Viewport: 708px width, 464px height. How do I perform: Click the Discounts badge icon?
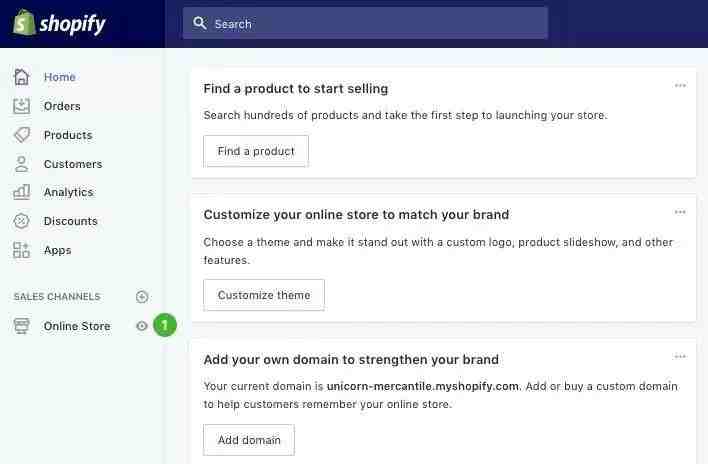21,221
